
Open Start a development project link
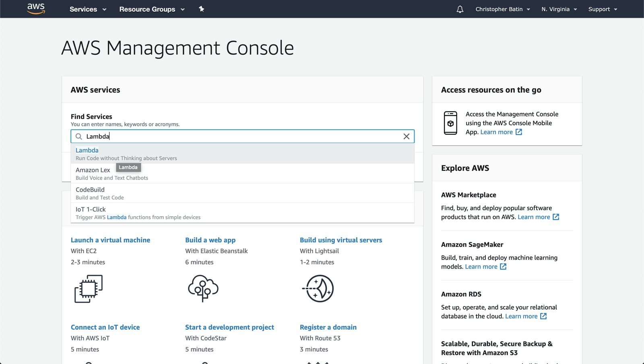[x=229, y=327]
